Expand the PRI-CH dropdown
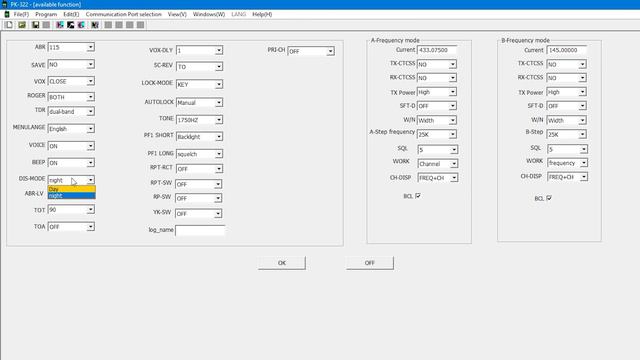The height and width of the screenshot is (360, 640). tap(330, 51)
